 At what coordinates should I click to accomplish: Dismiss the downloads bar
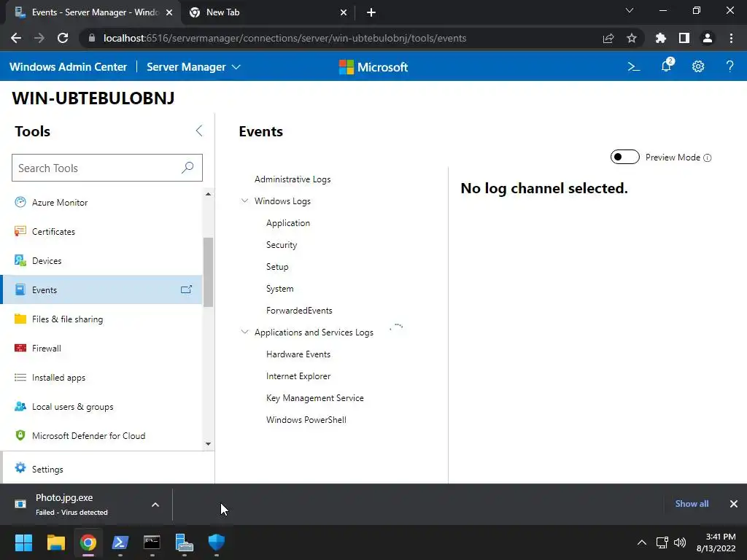coord(734,504)
